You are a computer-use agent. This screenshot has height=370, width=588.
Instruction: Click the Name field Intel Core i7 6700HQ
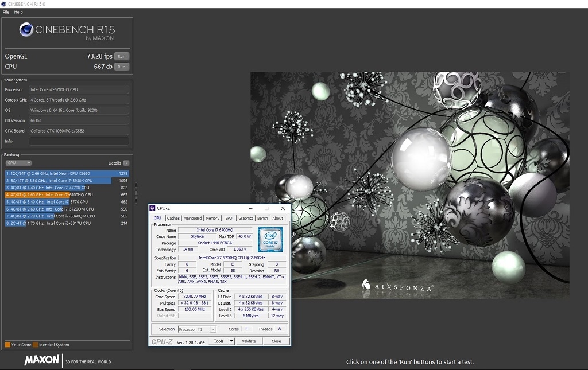click(215, 230)
